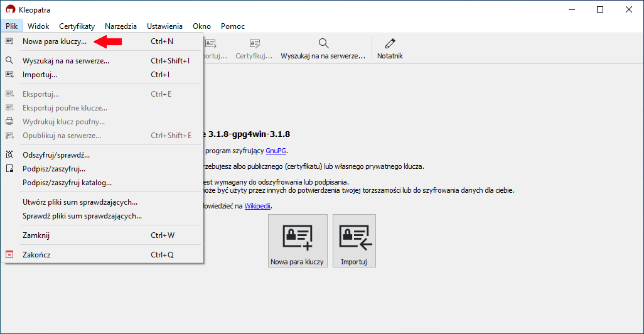
Task: Select Wydrukuj klucz poufny... entry
Action: coord(102,122)
